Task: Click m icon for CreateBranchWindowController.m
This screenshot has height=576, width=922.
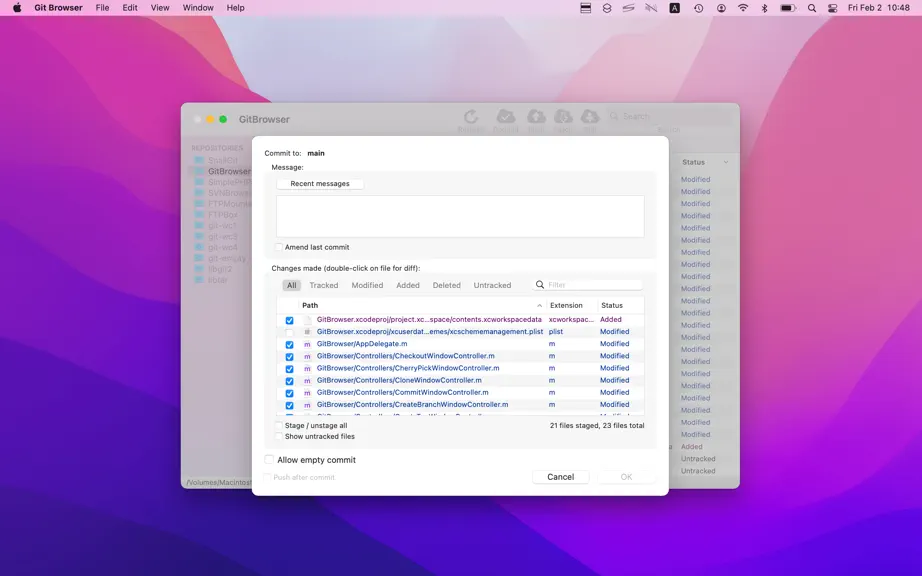Action: (x=307, y=405)
